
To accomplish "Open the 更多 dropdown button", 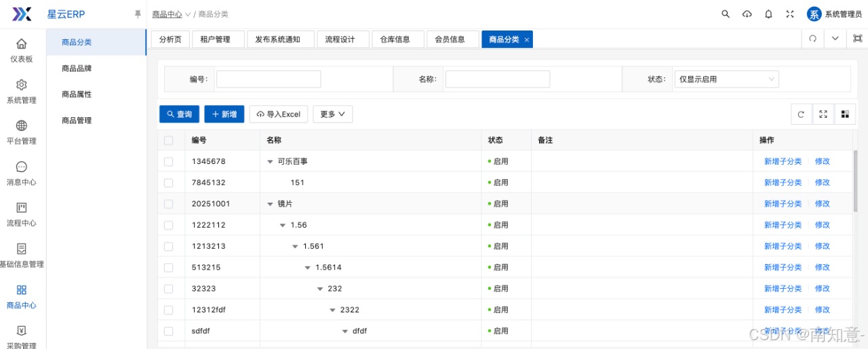I will tap(332, 115).
